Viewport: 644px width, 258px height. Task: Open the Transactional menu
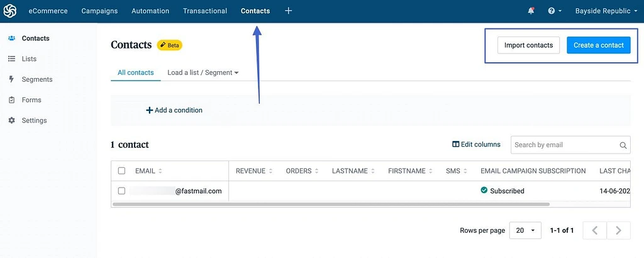pos(205,11)
